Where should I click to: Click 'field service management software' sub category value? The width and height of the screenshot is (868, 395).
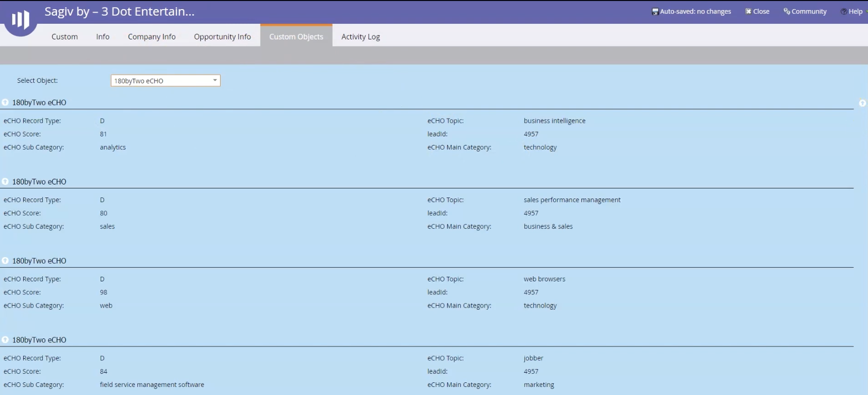coord(152,384)
